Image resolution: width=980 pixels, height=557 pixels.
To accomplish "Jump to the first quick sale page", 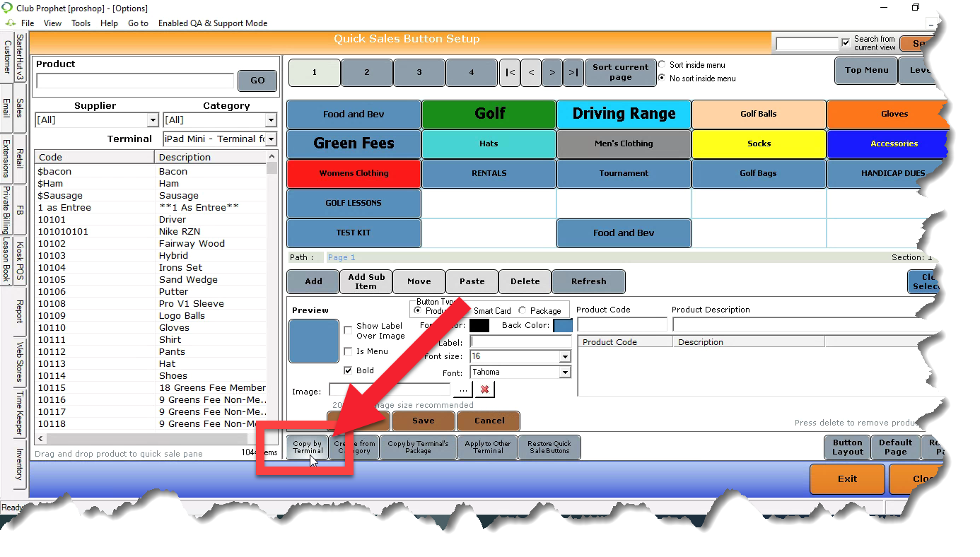I will (x=510, y=73).
